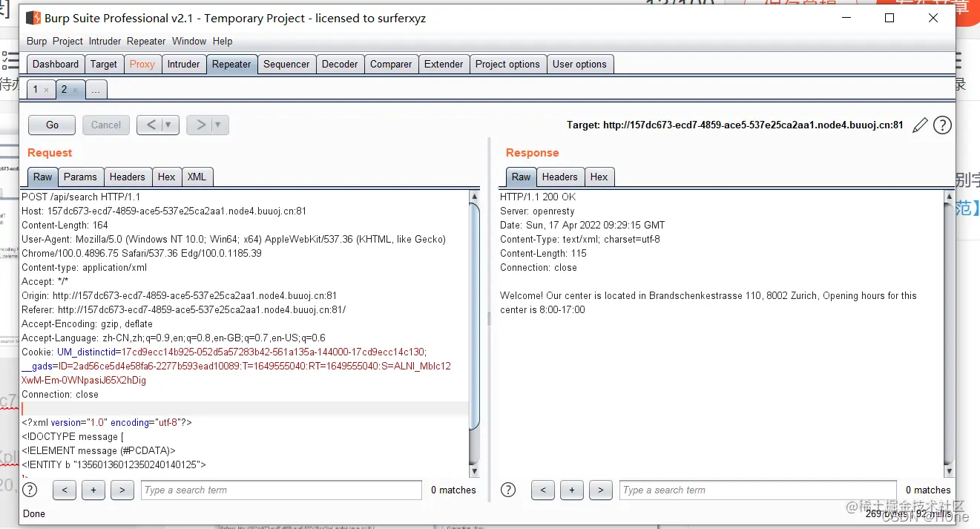Image resolution: width=980 pixels, height=529 pixels.
Task: Open Request search help question mark icon
Action: pyautogui.click(x=30, y=490)
